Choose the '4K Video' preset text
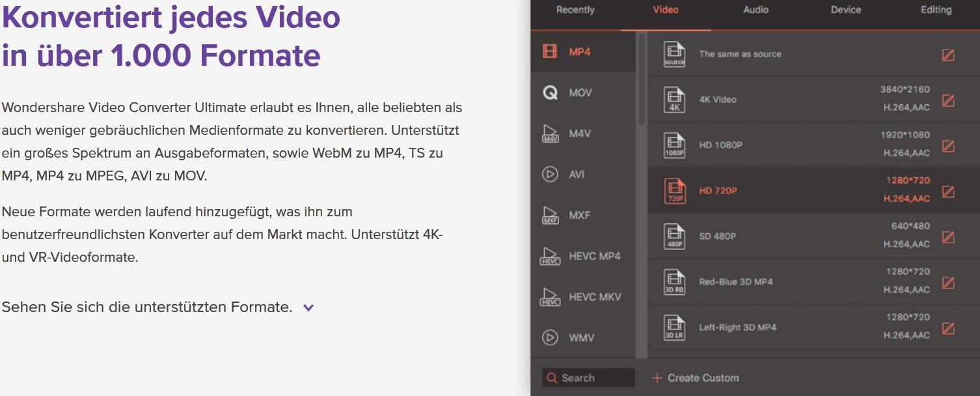The height and width of the screenshot is (396, 980). [718, 100]
